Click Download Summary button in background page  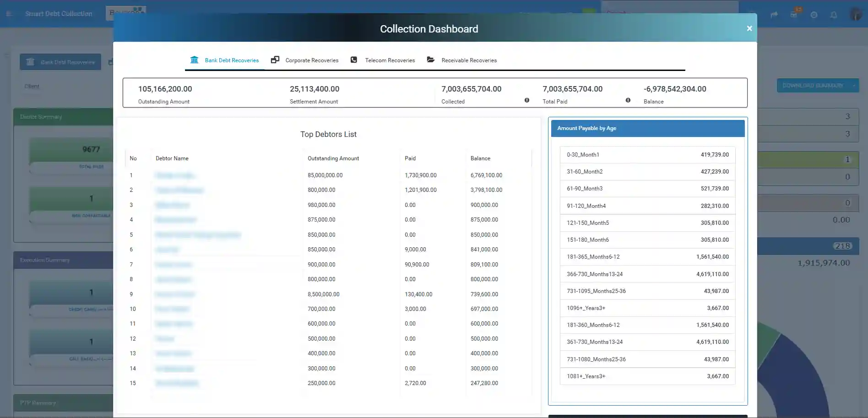point(813,86)
